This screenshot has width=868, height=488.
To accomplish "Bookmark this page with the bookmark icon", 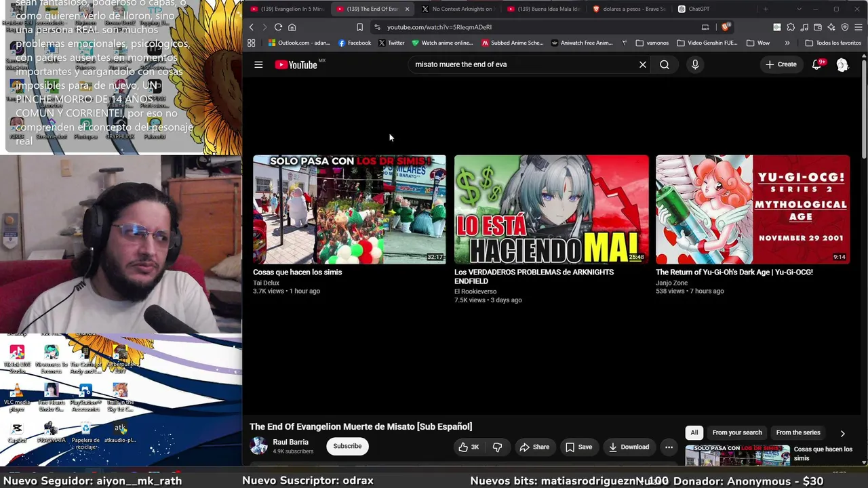I will tap(359, 27).
